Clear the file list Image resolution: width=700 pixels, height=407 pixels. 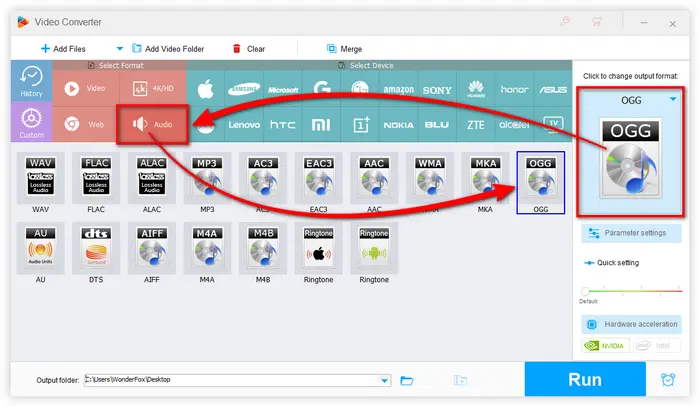pos(249,49)
